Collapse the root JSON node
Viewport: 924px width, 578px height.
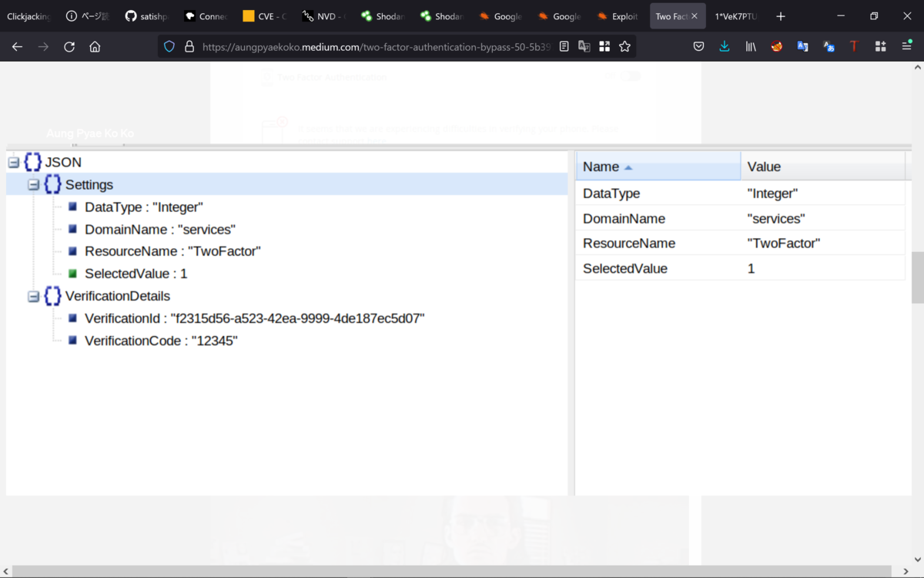(14, 163)
